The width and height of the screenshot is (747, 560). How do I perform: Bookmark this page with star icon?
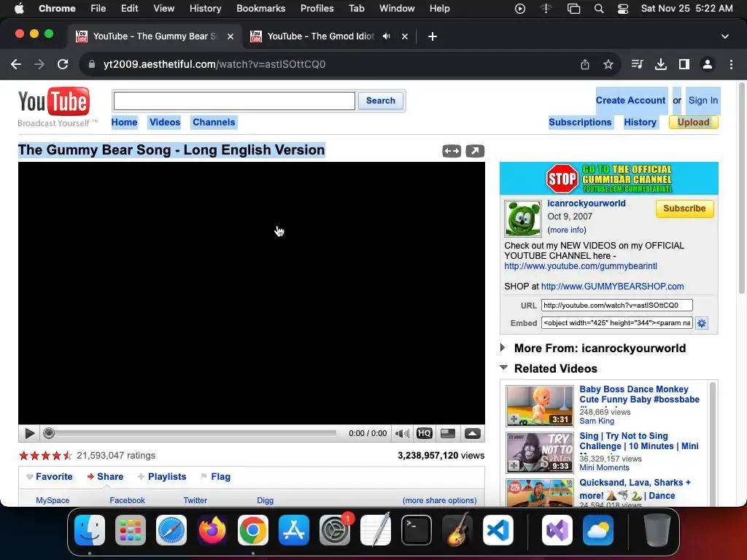click(608, 64)
